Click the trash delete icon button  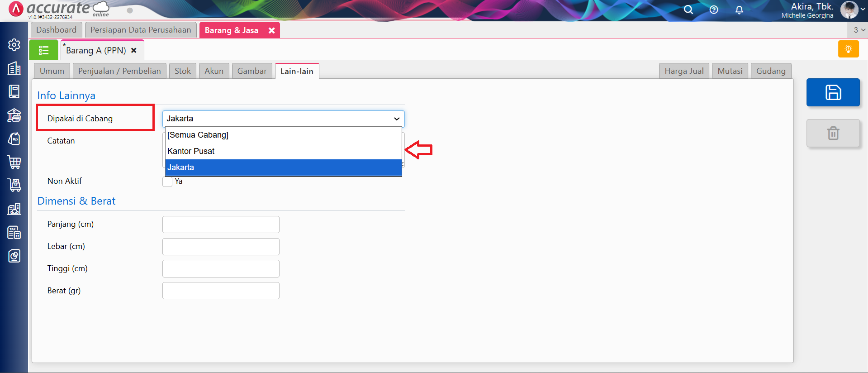tap(833, 133)
